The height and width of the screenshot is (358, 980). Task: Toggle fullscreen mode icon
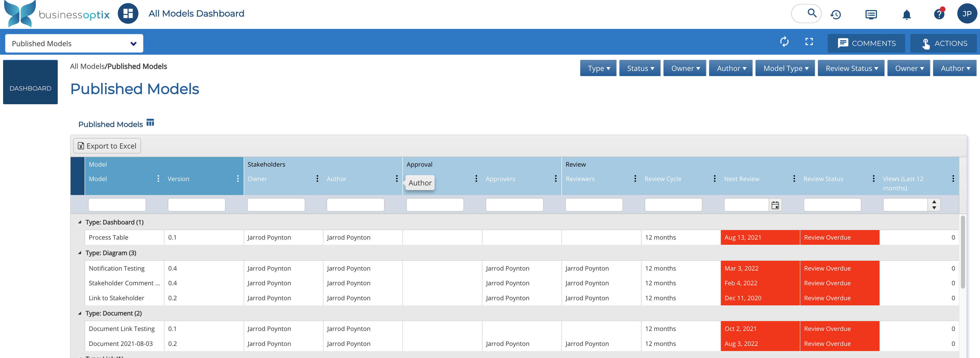[809, 42]
